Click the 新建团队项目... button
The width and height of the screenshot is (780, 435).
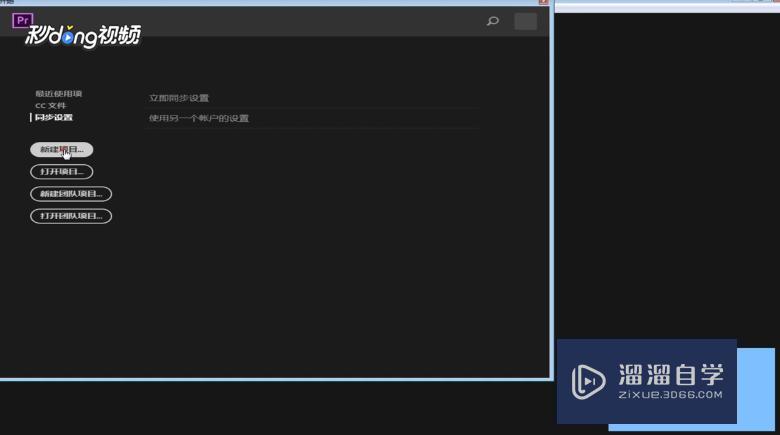(71, 194)
